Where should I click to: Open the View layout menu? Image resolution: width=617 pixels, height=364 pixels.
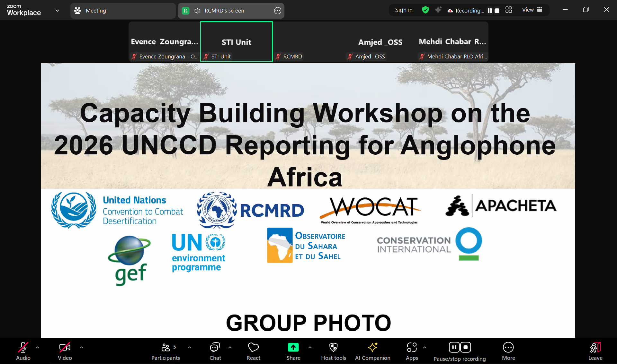click(532, 10)
